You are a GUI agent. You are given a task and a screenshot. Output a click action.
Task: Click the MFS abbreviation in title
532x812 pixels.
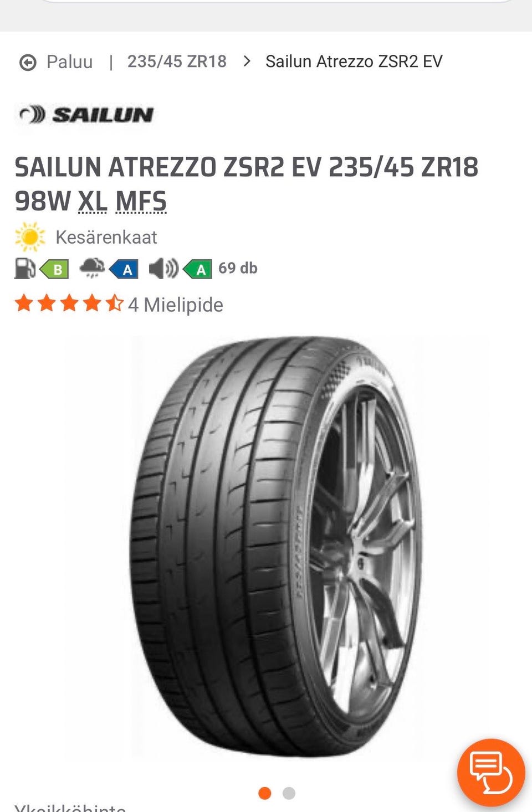(141, 201)
